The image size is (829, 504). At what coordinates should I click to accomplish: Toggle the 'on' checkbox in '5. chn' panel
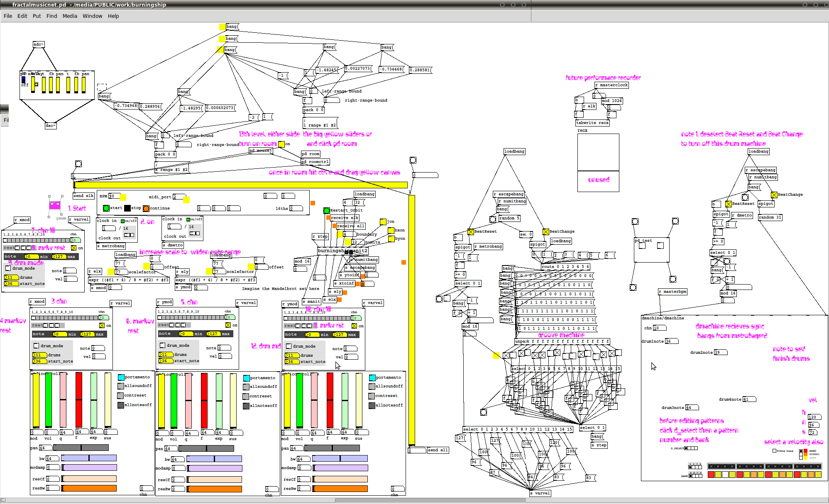pos(228,325)
